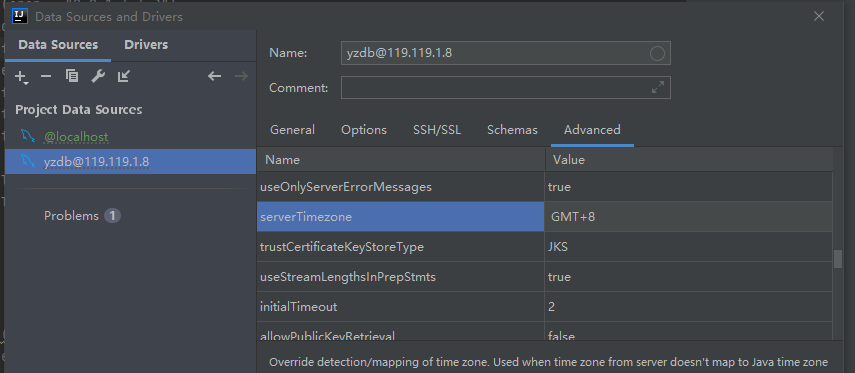Image resolution: width=855 pixels, height=373 pixels.
Task: Click Value column header
Action: pyautogui.click(x=689, y=160)
